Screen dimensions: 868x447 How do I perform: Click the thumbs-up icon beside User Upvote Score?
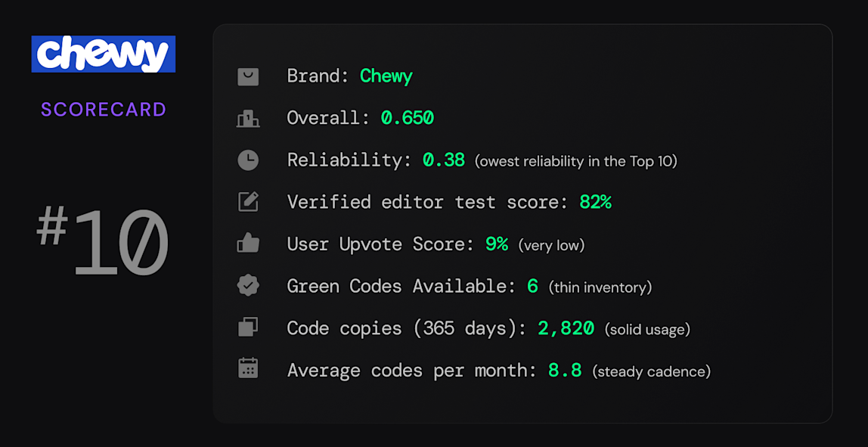tap(248, 244)
